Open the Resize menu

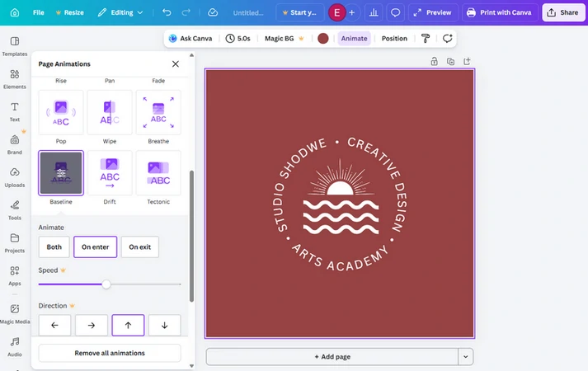pos(70,12)
